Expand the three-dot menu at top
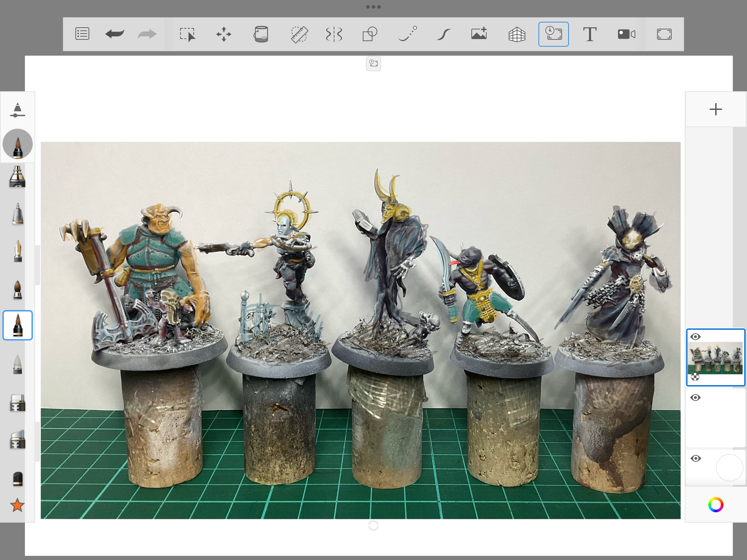This screenshot has height=560, width=747. pos(373,7)
